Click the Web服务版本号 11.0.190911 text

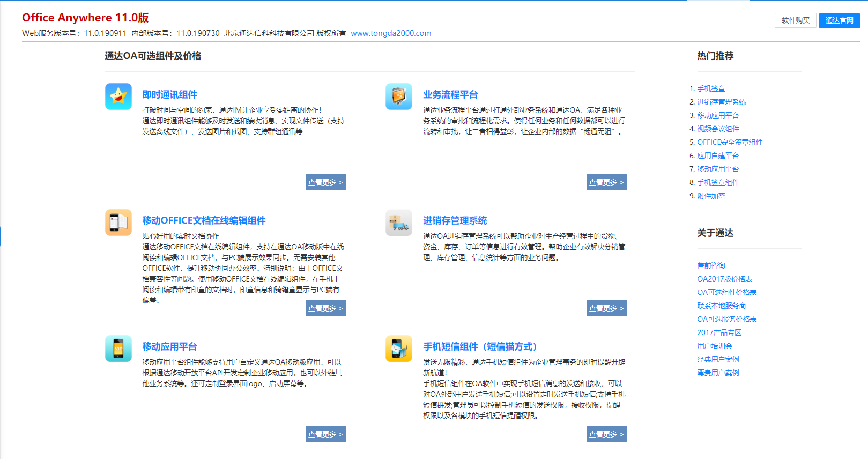click(x=75, y=33)
